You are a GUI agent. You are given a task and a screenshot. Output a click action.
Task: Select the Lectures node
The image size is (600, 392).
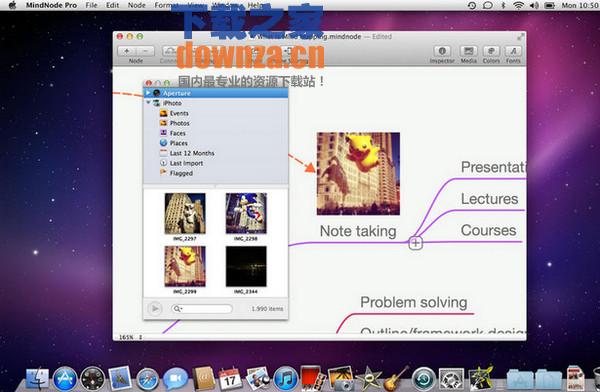(x=489, y=199)
